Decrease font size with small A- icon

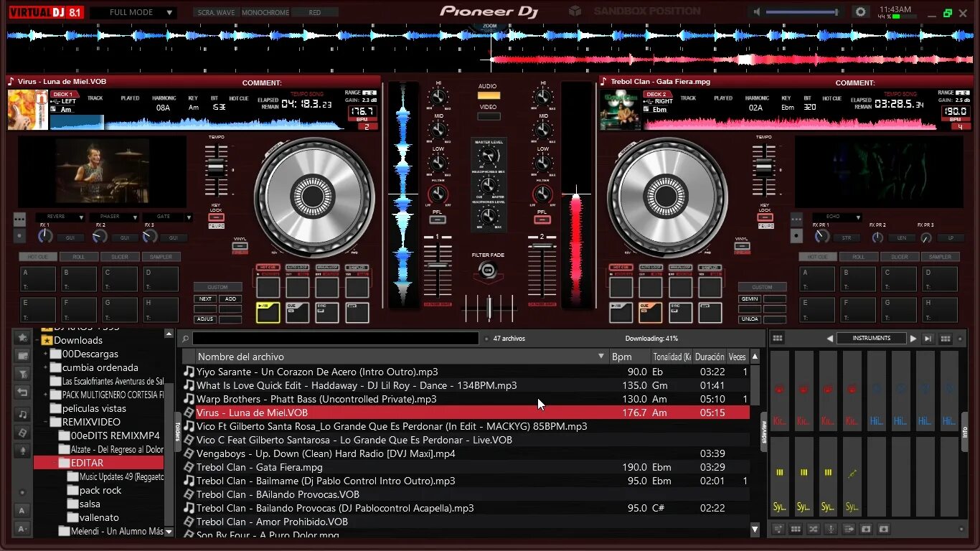pos(22,529)
